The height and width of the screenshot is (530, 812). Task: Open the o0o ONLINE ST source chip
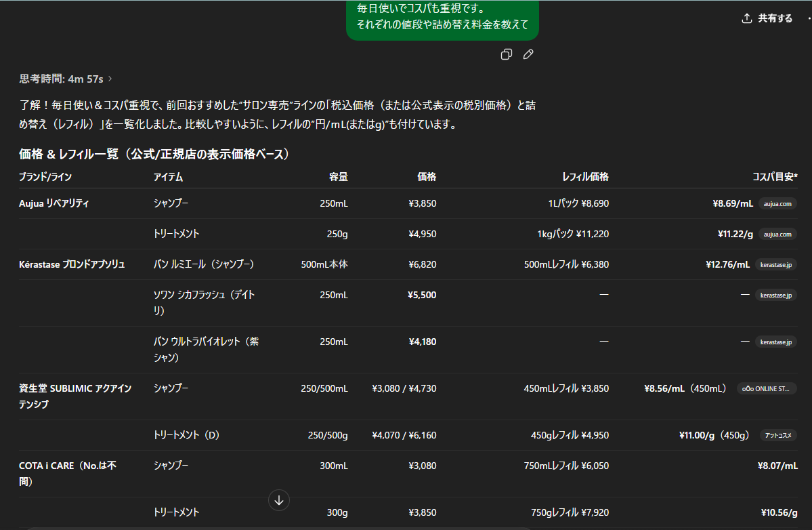click(766, 389)
